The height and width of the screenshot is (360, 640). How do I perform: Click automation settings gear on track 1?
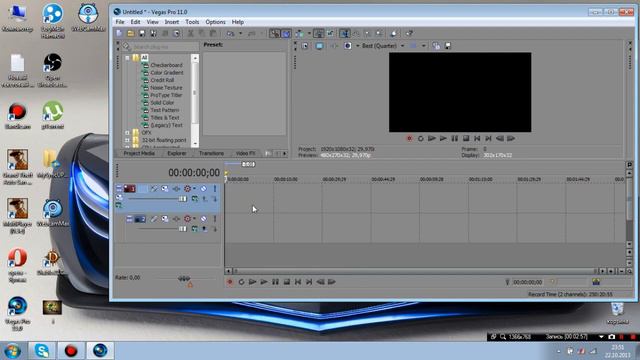[x=187, y=189]
